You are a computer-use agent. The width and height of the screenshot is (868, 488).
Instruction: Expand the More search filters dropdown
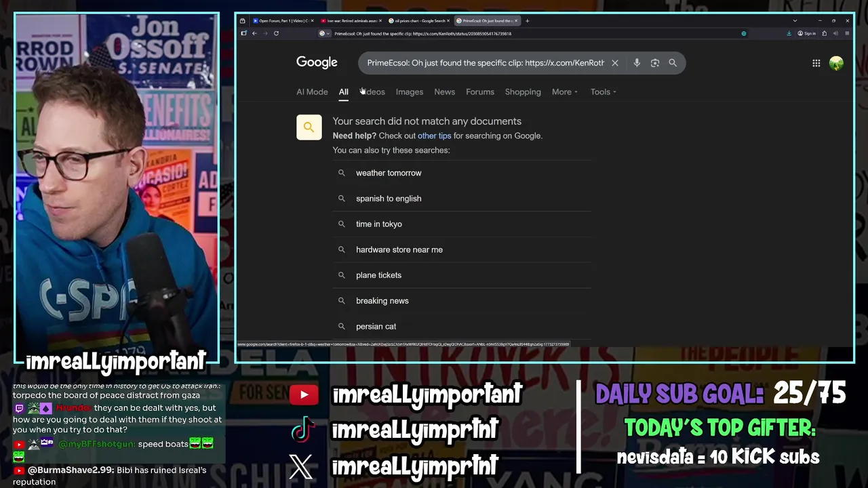click(x=564, y=91)
